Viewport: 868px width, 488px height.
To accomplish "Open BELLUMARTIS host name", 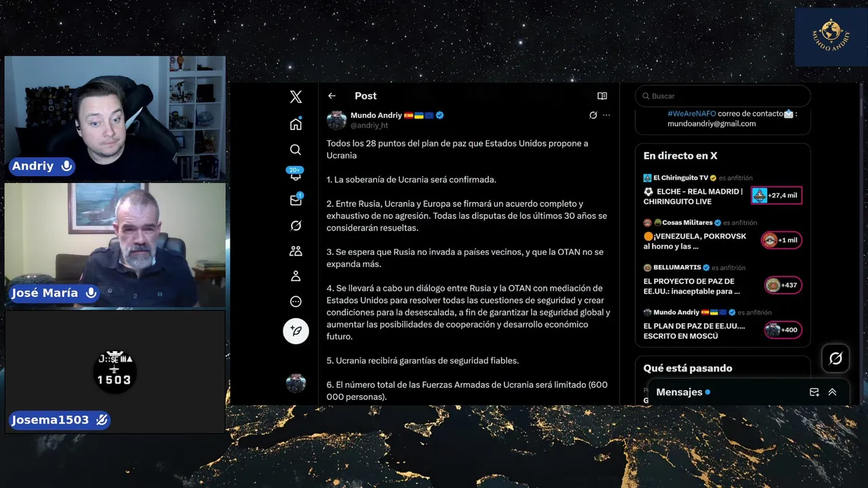I will click(x=677, y=268).
